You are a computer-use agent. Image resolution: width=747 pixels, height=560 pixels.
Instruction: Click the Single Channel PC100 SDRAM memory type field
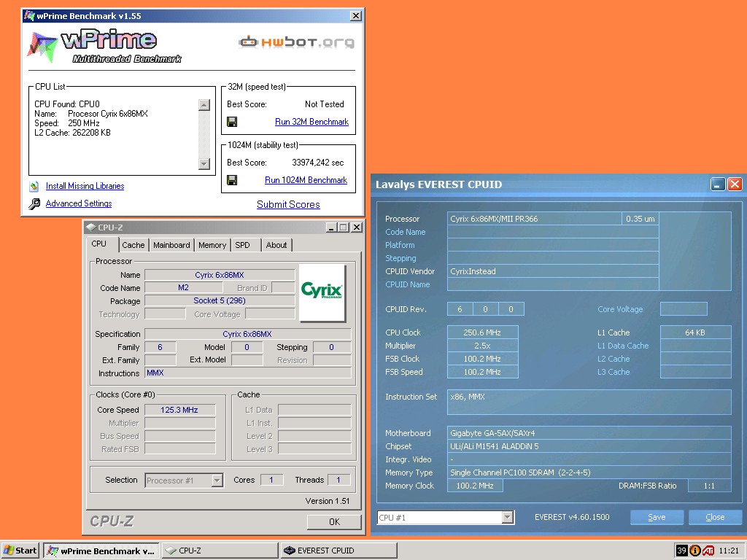pyautogui.click(x=589, y=472)
